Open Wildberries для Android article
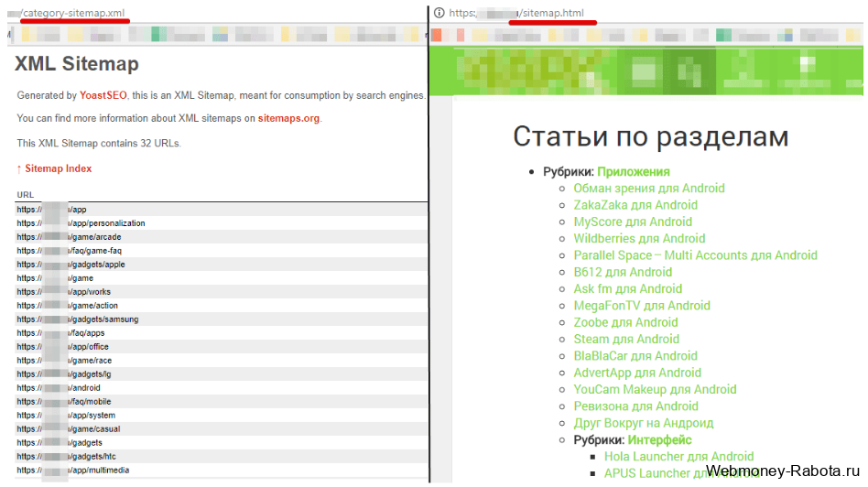Screen dimensions: 868x487 (639, 239)
